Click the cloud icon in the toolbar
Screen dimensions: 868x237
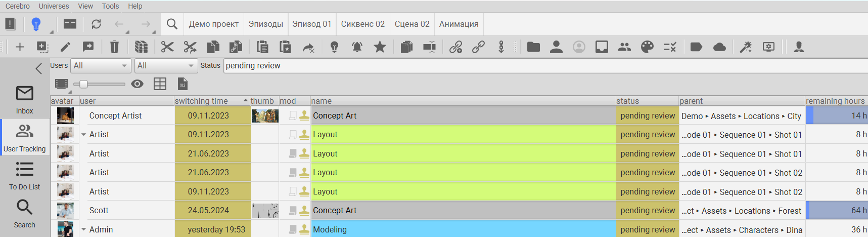[719, 47]
